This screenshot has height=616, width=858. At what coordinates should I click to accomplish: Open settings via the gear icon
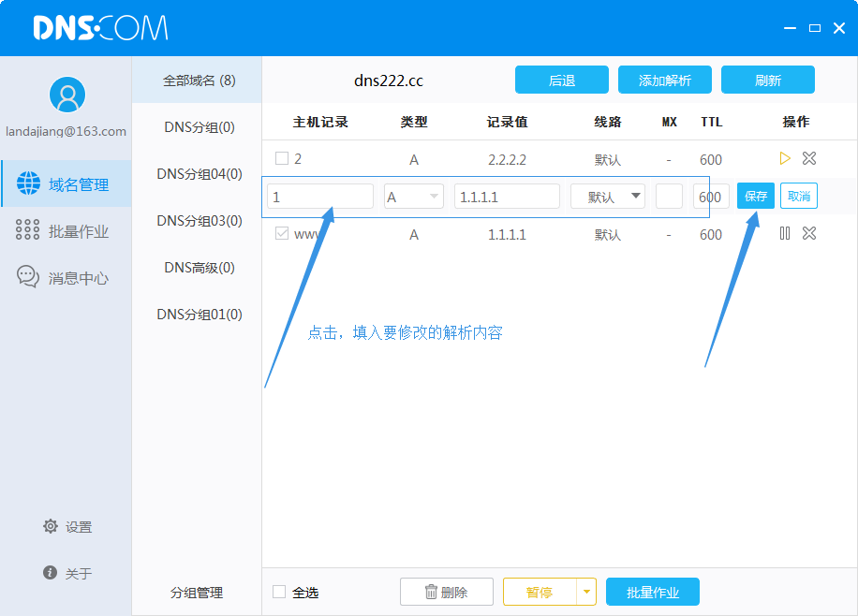coord(51,526)
